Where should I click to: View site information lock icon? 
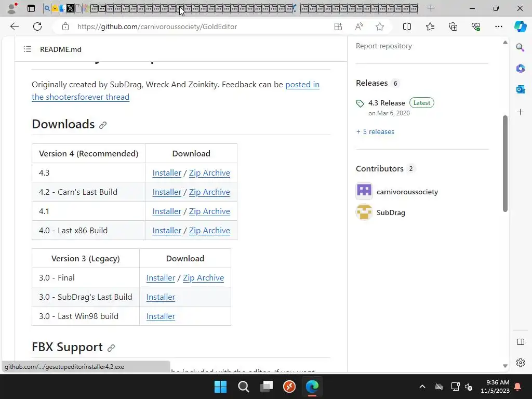(65, 26)
